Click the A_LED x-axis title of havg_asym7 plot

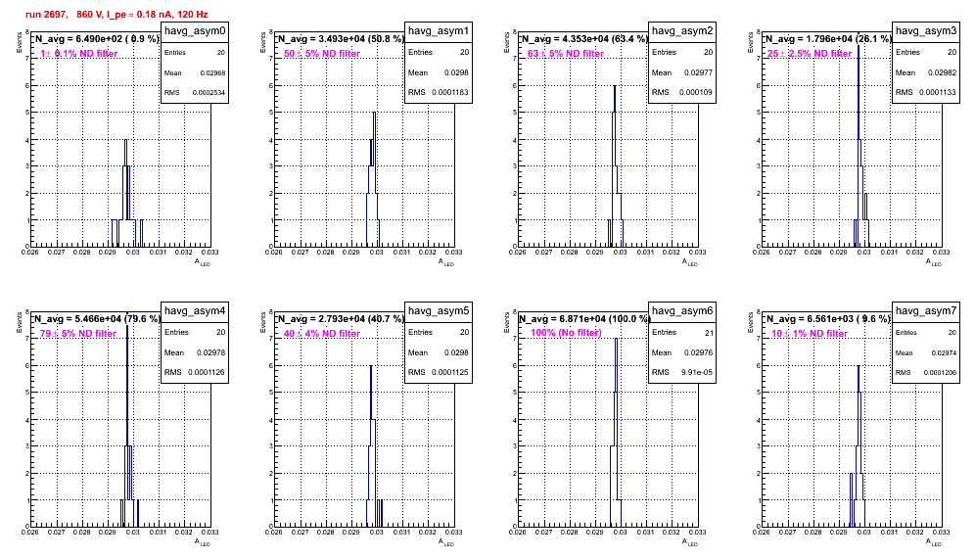pyautogui.click(x=934, y=542)
